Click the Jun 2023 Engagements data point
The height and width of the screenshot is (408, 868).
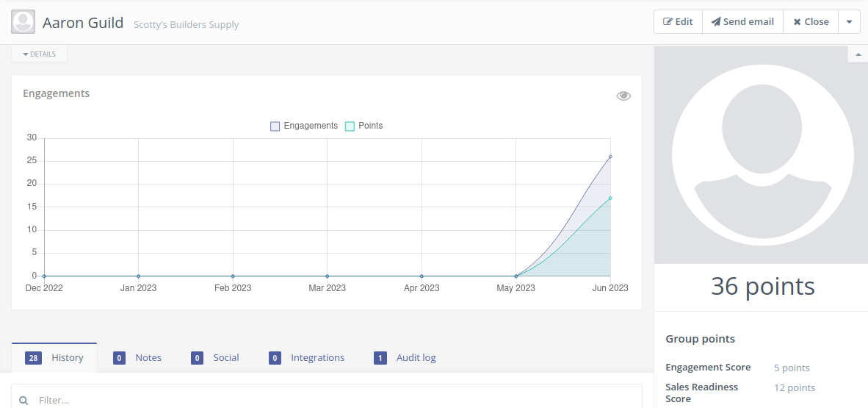point(610,157)
